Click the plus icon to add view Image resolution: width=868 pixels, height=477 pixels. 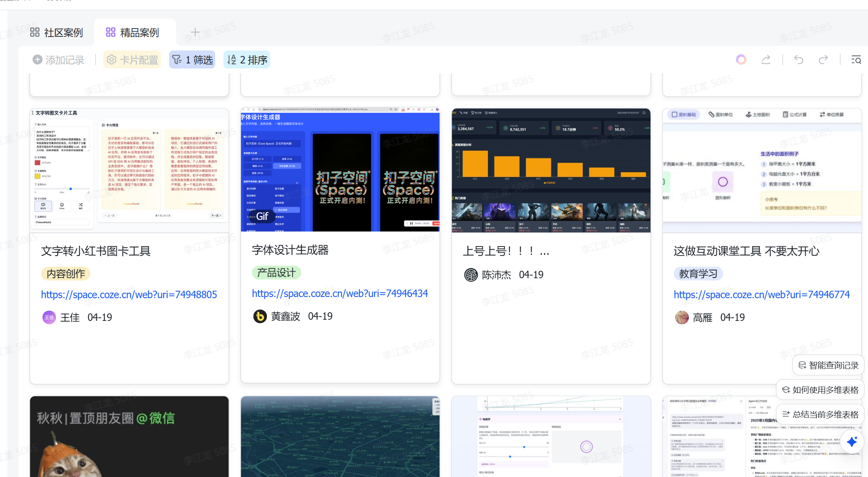tap(195, 32)
